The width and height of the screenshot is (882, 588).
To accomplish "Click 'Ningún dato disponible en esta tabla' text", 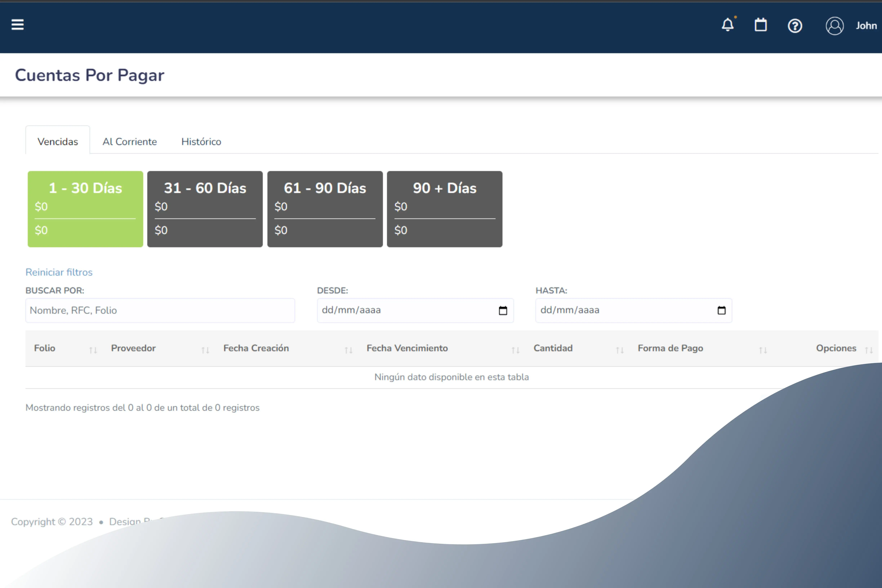I will tap(451, 377).
